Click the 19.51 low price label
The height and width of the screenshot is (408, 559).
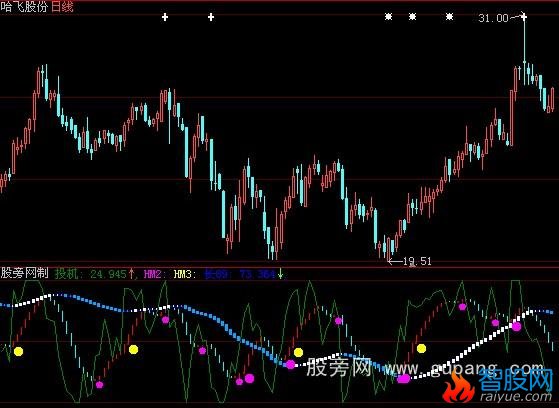click(x=417, y=261)
